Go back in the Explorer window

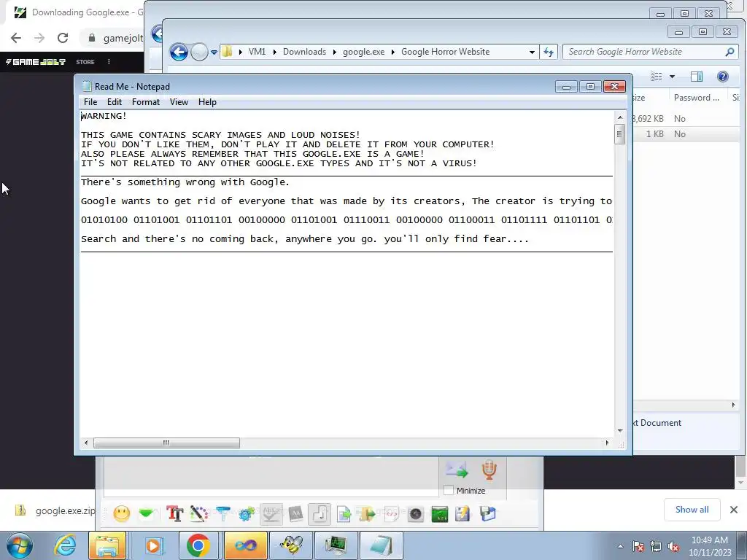pyautogui.click(x=179, y=52)
